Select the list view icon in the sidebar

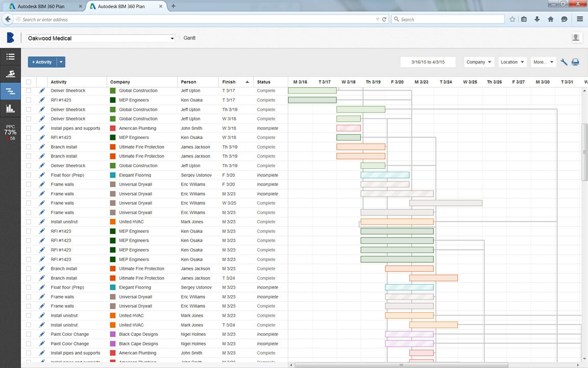(10, 56)
